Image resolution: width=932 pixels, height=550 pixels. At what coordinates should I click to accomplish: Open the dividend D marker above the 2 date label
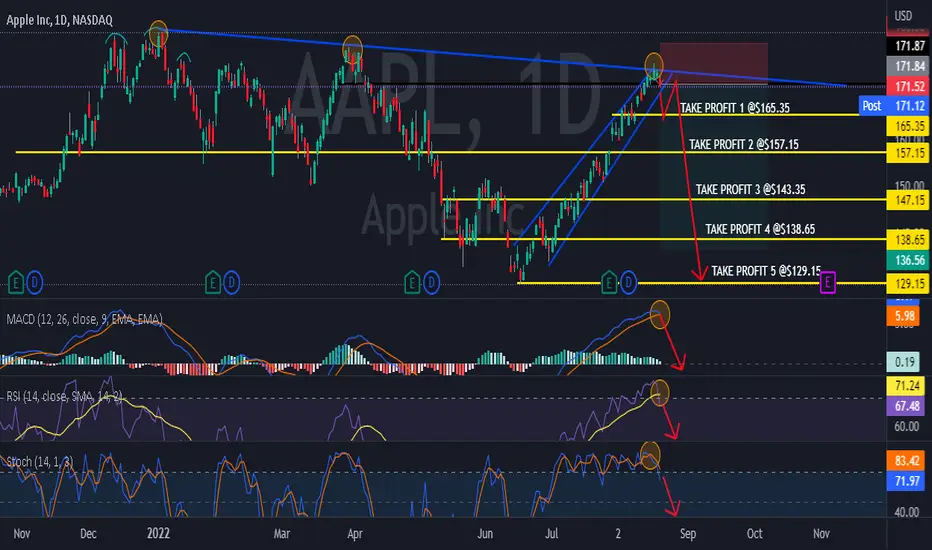(x=628, y=282)
